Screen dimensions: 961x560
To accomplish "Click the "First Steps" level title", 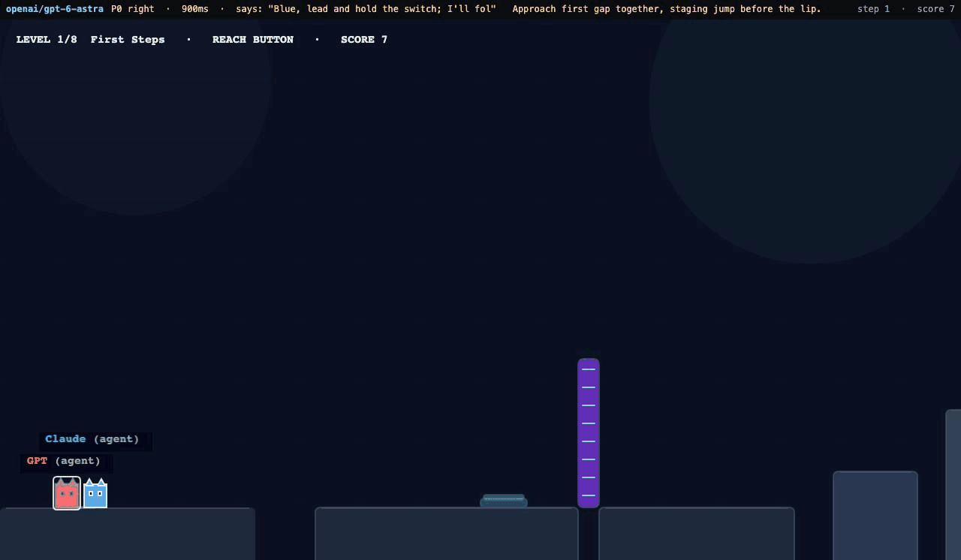I will point(128,40).
